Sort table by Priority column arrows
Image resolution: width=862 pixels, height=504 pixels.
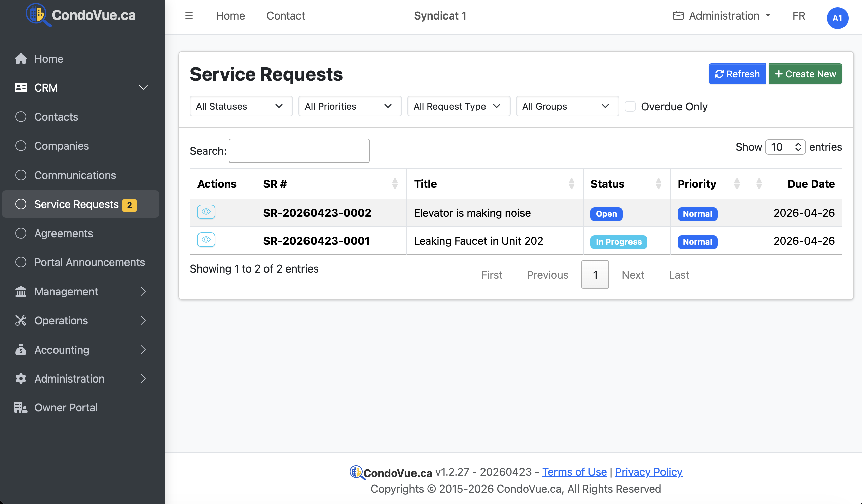coord(737,184)
